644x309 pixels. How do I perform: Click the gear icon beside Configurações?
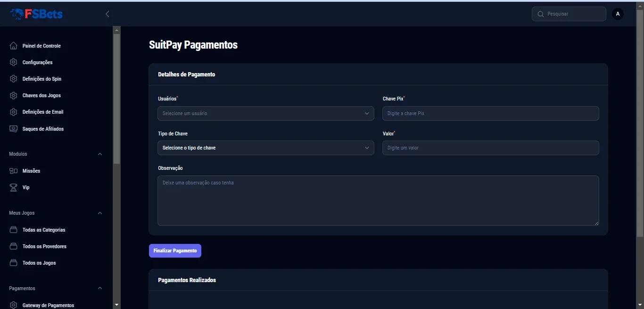pos(14,62)
